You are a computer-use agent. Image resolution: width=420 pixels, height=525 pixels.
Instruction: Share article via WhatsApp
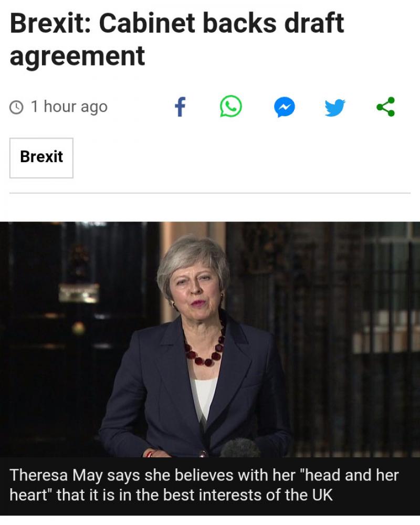(x=231, y=107)
